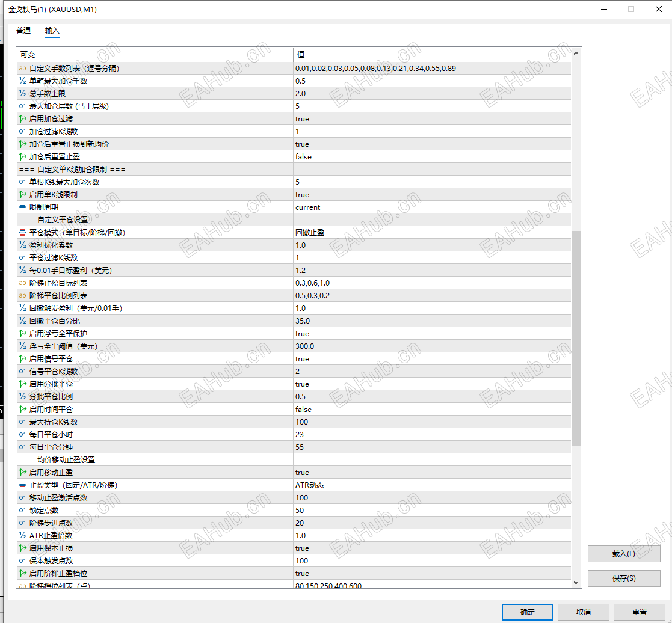Click the string icon beside 阶梯平仓比例列表

[23, 295]
